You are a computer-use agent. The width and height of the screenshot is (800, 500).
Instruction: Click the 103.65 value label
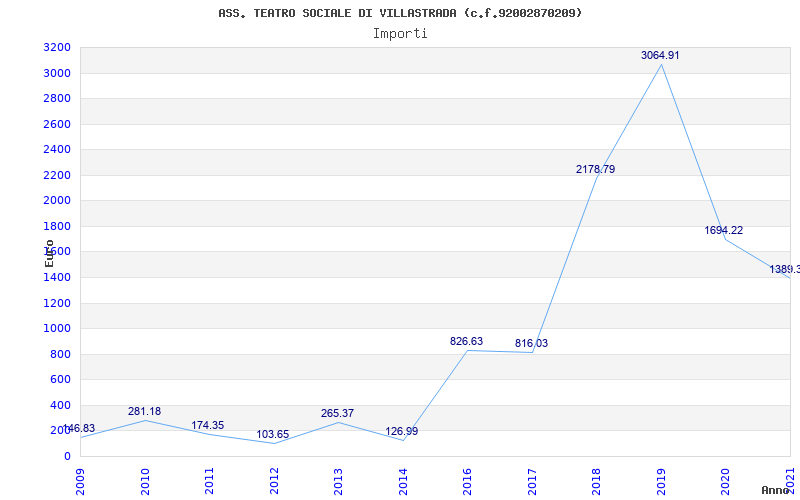tap(272, 434)
